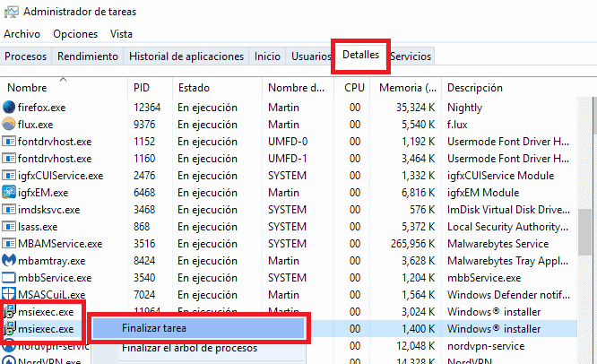The image size is (597, 364).
Task: Select the imdsksvc.exe process name
Action: (x=48, y=210)
